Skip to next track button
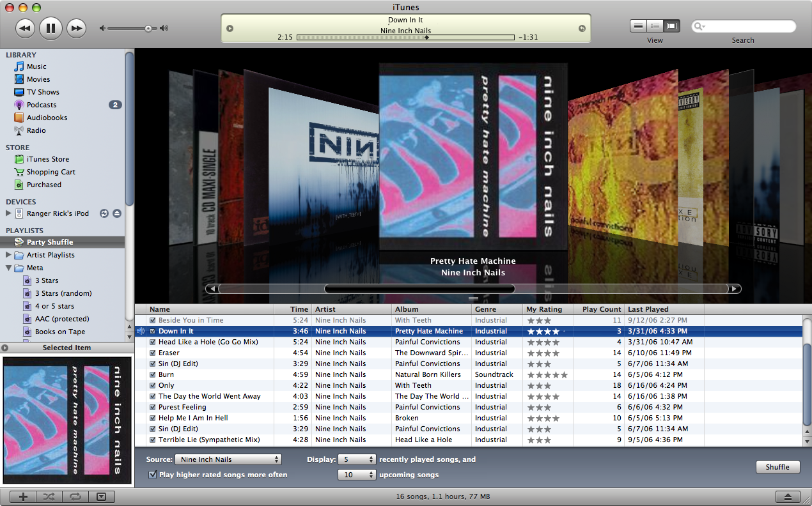The image size is (812, 506). pyautogui.click(x=76, y=28)
